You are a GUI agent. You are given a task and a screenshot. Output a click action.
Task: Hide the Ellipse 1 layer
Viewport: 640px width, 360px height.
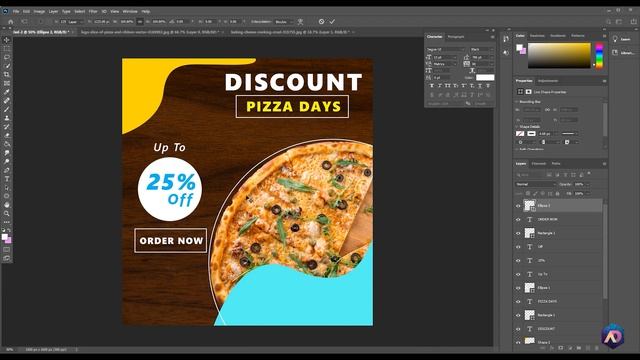(518, 288)
